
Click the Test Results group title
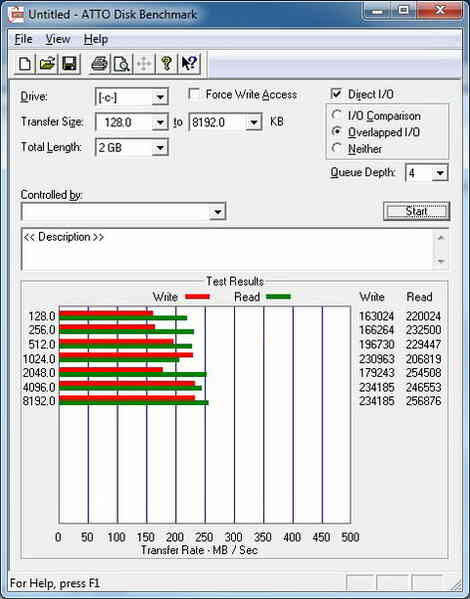(x=235, y=281)
